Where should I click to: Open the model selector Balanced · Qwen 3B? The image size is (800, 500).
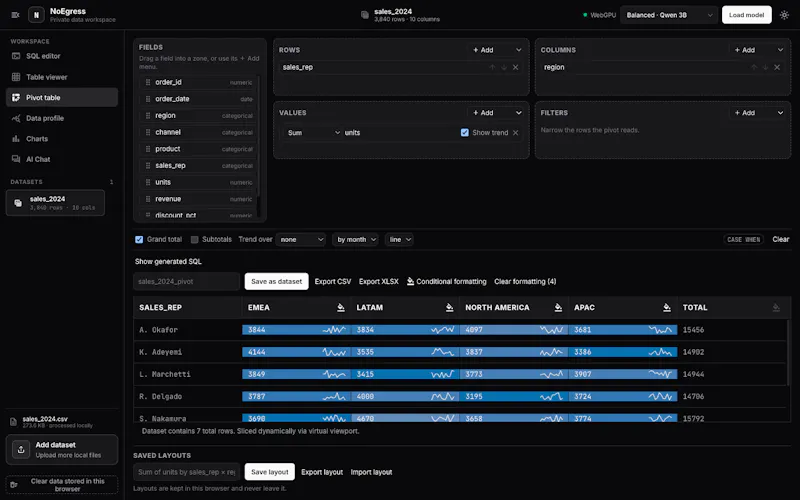[x=669, y=15]
